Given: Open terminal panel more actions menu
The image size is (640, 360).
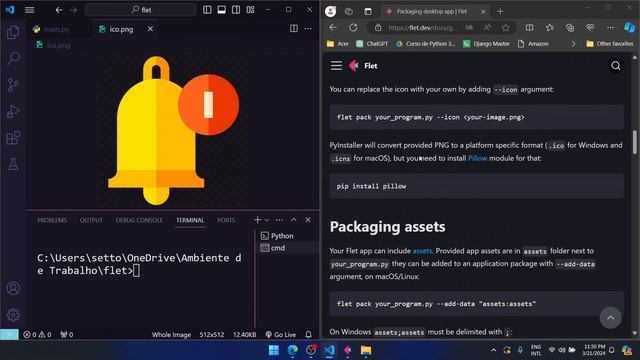Looking at the screenshot, I should [x=279, y=220].
